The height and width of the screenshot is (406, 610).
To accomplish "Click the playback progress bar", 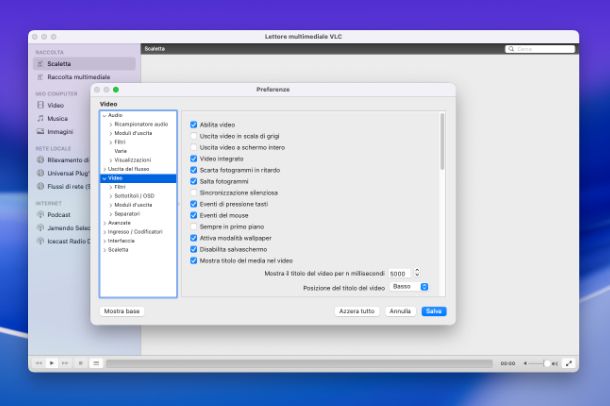I will [300, 364].
